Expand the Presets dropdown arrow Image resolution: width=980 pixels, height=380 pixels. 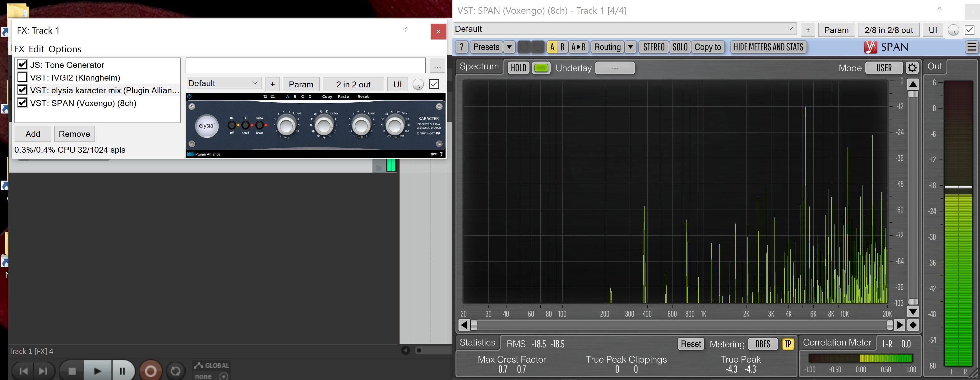tap(509, 47)
